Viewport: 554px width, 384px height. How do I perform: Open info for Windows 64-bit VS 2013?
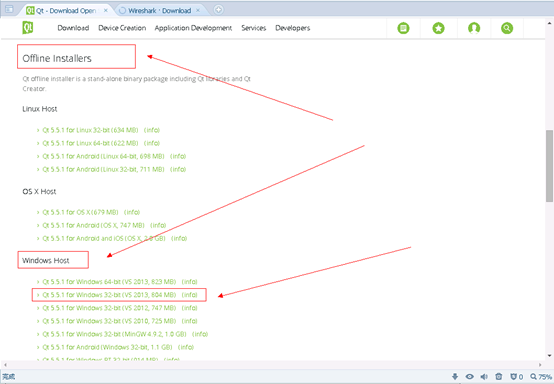point(190,282)
